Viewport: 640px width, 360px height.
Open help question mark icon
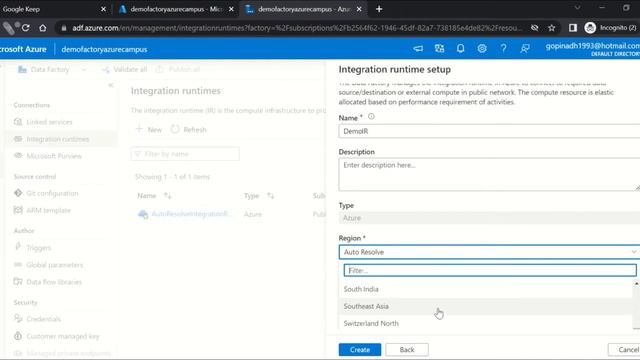coord(503,49)
